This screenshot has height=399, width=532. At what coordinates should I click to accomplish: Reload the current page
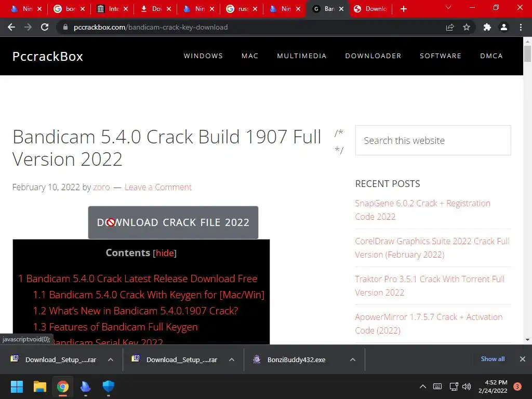[45, 27]
